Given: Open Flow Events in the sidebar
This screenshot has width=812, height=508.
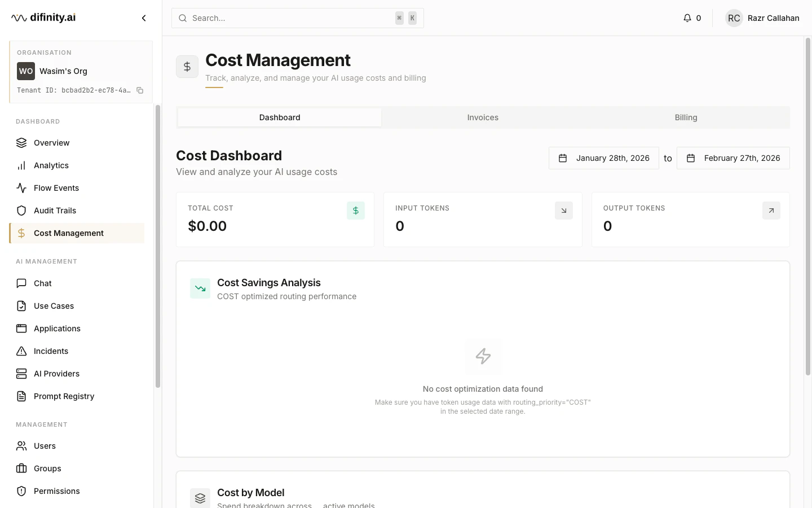Looking at the screenshot, I should coord(56,188).
